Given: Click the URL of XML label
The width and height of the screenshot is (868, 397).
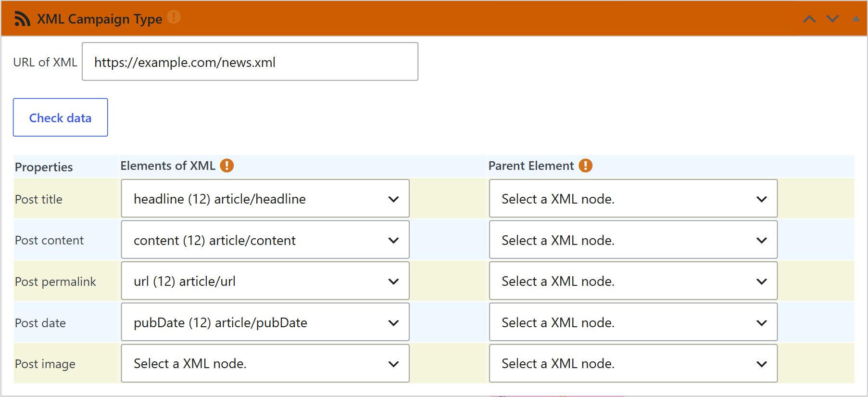Looking at the screenshot, I should (x=45, y=62).
